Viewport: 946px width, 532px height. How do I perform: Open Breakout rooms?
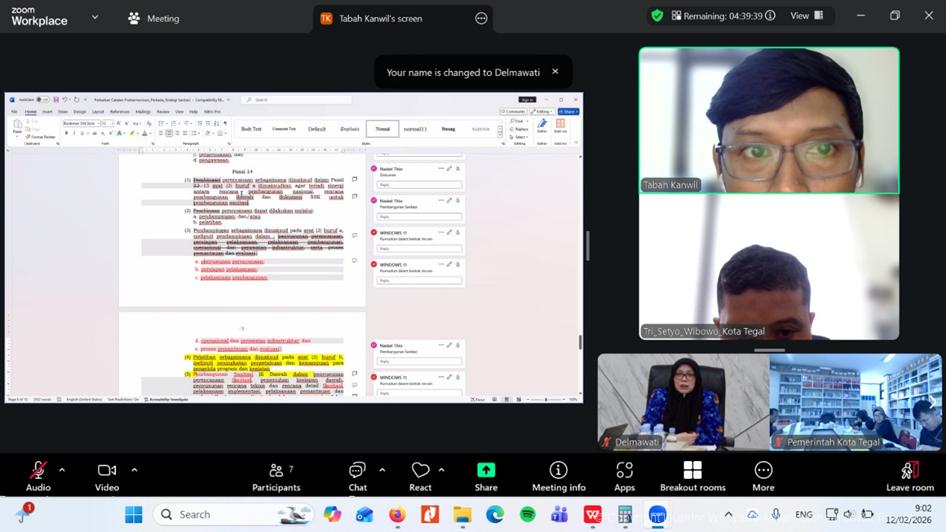click(x=692, y=471)
